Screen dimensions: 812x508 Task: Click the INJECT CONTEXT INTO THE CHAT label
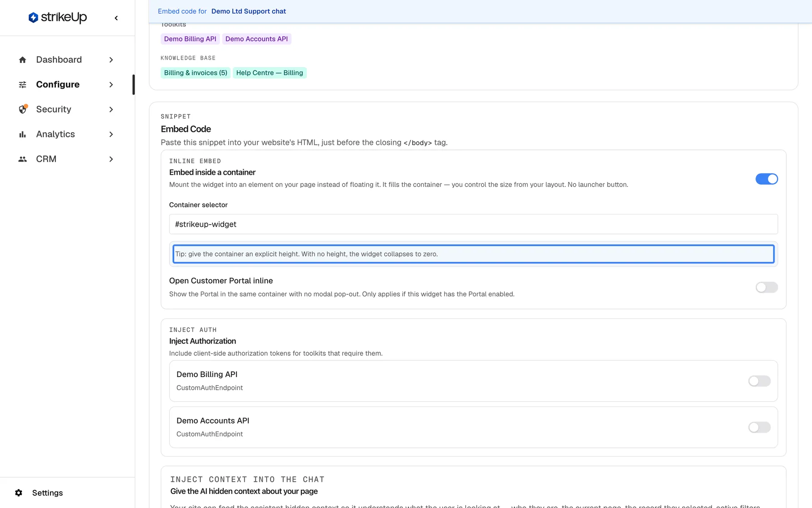(x=247, y=480)
